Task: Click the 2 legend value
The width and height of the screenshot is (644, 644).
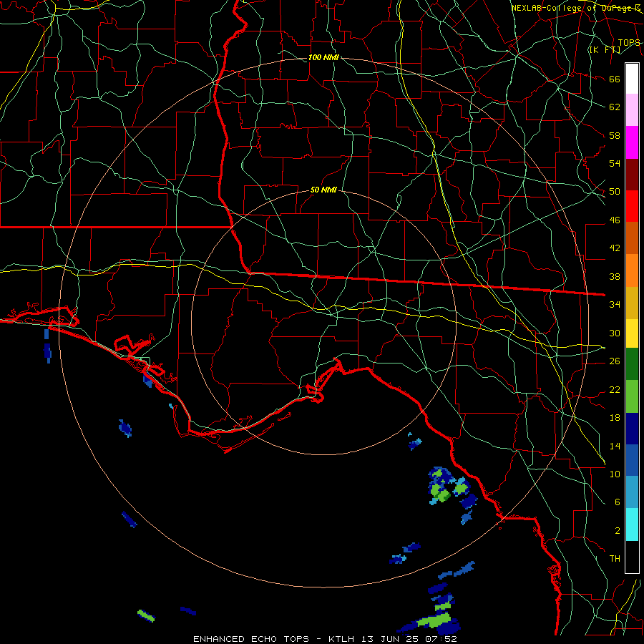Action: pos(618,530)
